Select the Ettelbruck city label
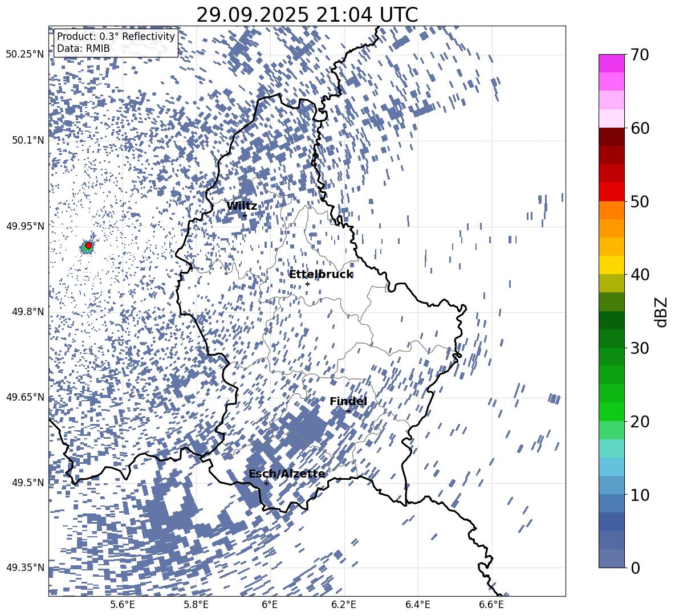Image resolution: width=675 pixels, height=616 pixels. click(x=321, y=275)
